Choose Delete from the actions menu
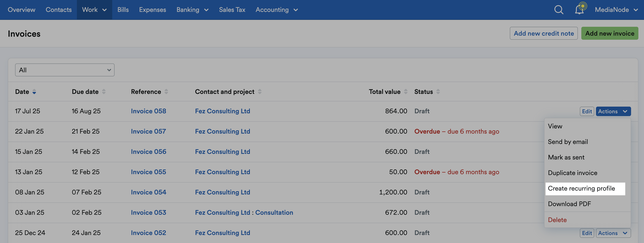Viewport: 644px width, 243px height. (587, 220)
